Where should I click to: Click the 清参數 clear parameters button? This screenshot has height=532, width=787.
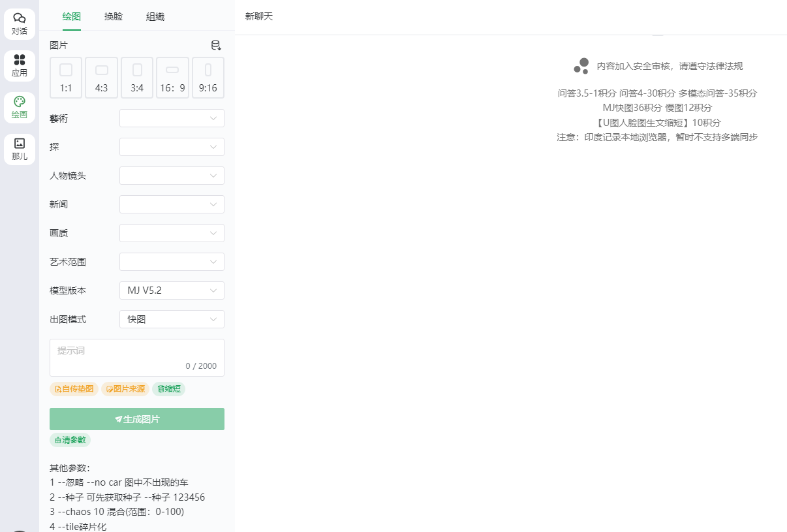point(70,440)
